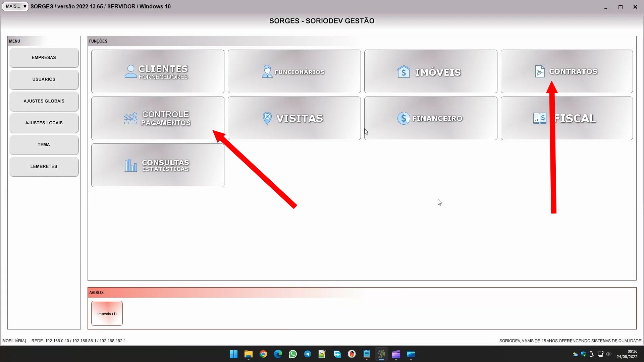The width and height of the screenshot is (644, 362).
Task: Click the Imóveis (1) alert tile
Action: coord(107,313)
